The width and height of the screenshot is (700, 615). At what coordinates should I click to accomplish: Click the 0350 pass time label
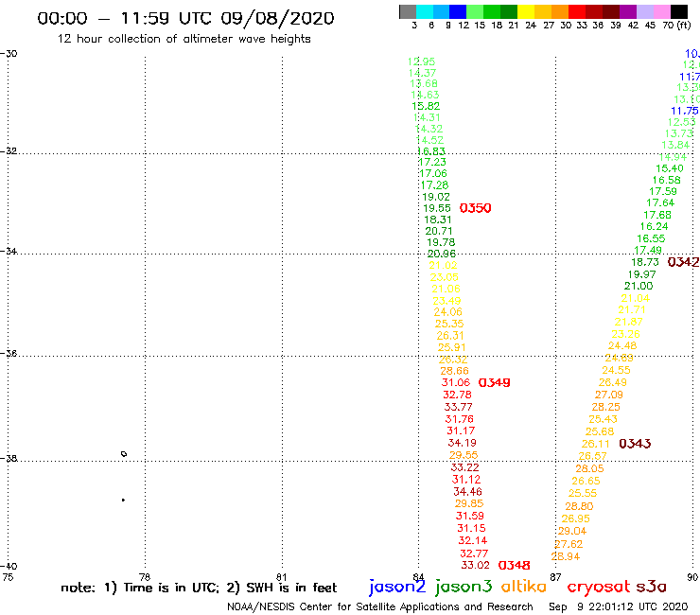[476, 208]
